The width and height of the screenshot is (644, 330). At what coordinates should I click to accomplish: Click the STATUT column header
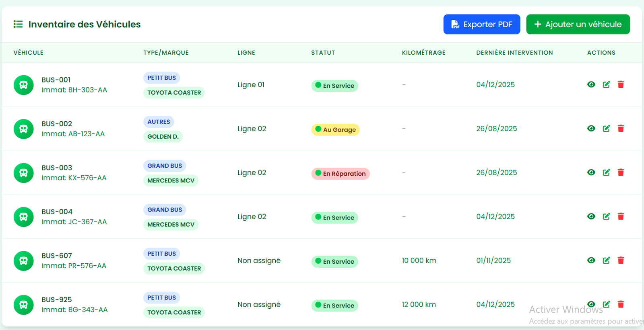click(x=323, y=53)
